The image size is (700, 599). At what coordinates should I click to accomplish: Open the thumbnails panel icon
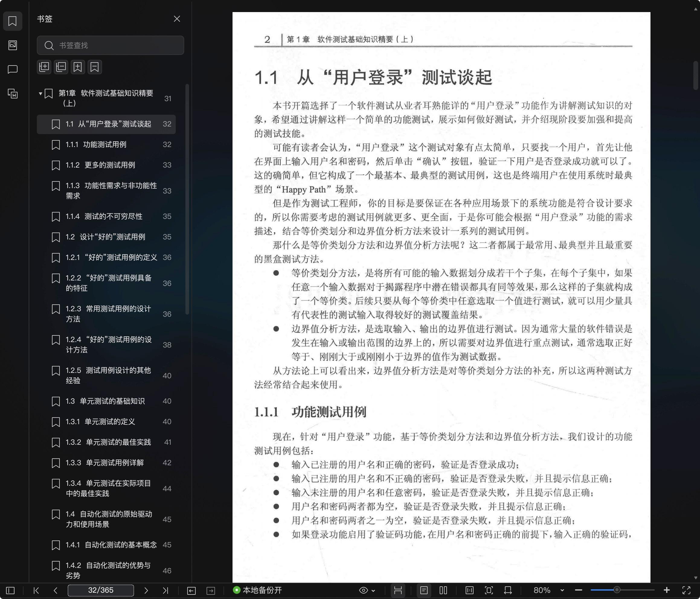click(12, 45)
